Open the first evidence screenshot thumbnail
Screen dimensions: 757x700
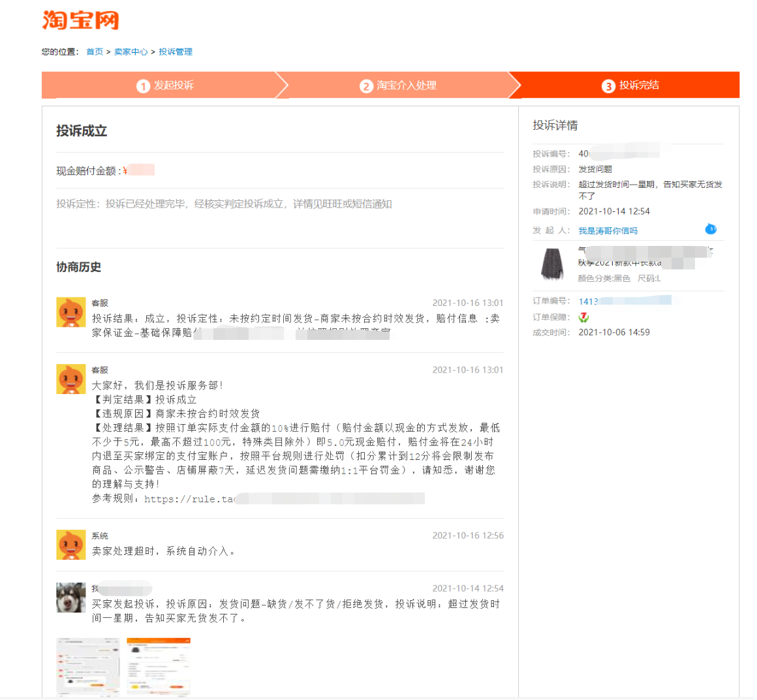[x=88, y=667]
